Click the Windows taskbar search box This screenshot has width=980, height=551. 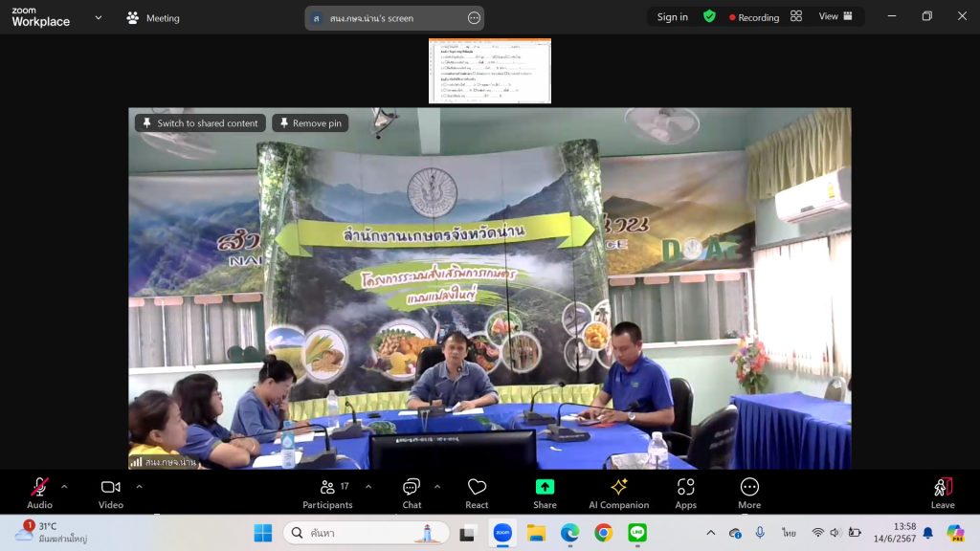352,533
